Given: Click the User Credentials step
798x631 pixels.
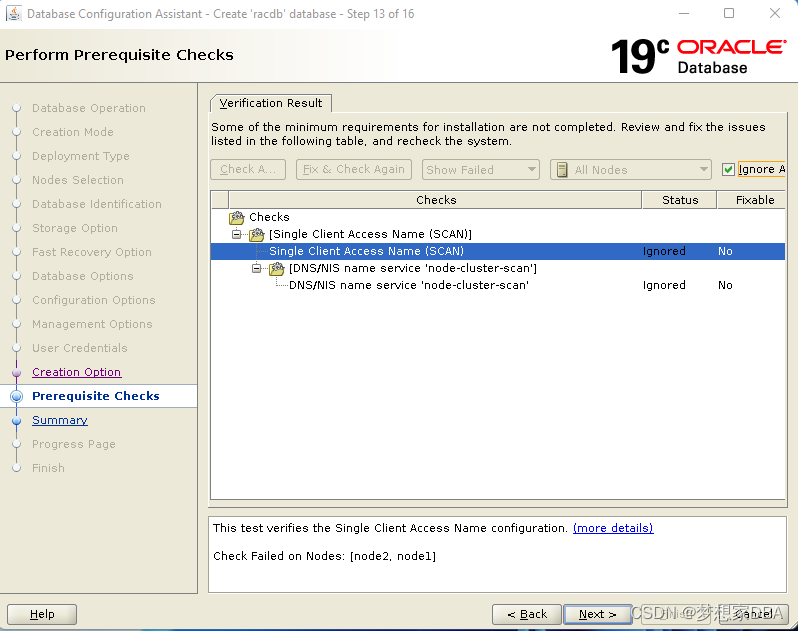Looking at the screenshot, I should click(79, 348).
